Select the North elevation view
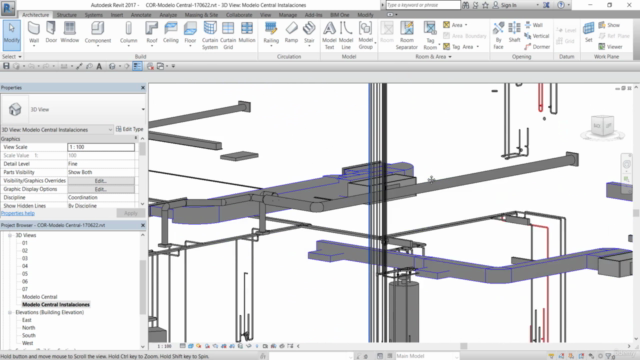This screenshot has width=640, height=360. click(29, 328)
